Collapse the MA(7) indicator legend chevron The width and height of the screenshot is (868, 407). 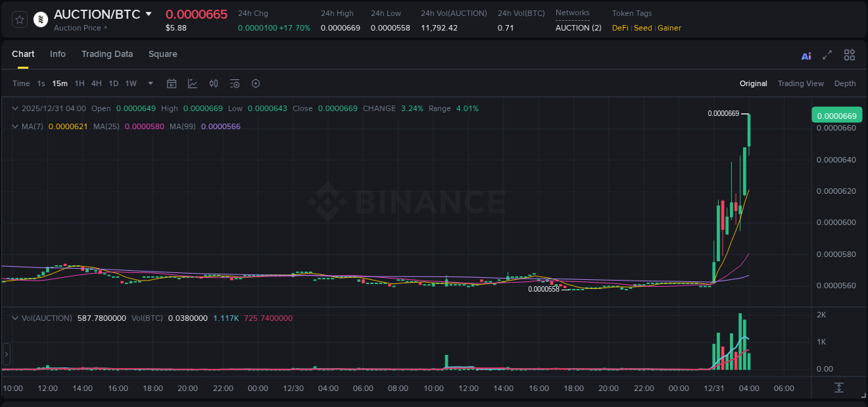[15, 126]
